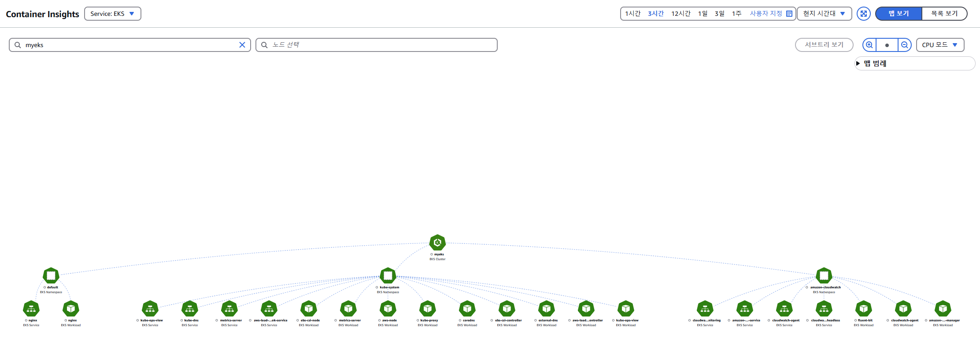980x357 pixels.
Task: Select the default namespace node icon
Action: 51,276
